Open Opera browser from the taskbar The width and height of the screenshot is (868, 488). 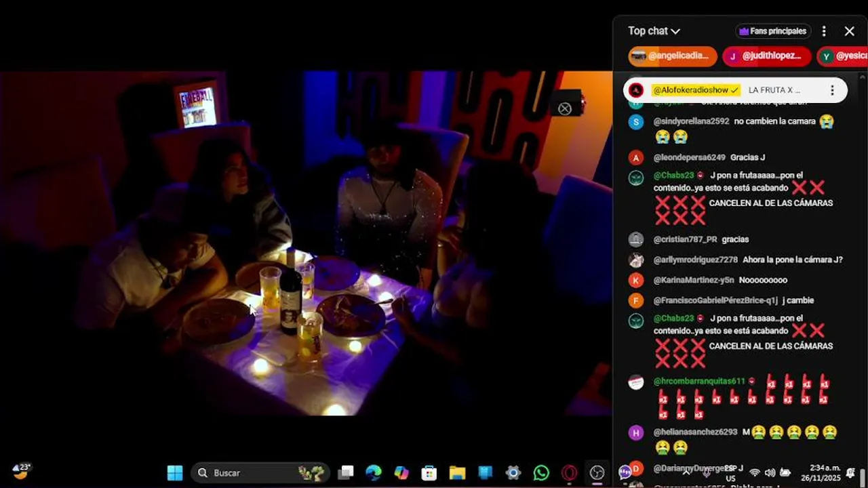coord(569,472)
